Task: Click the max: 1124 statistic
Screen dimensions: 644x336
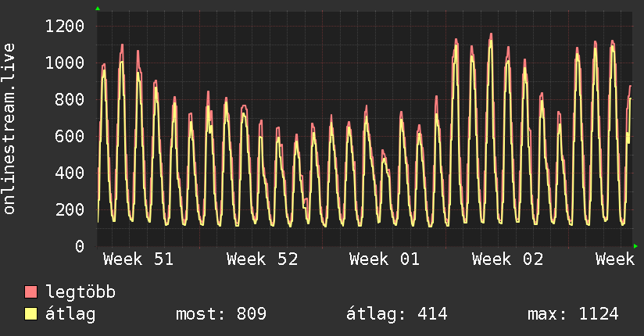Action: 573,314
